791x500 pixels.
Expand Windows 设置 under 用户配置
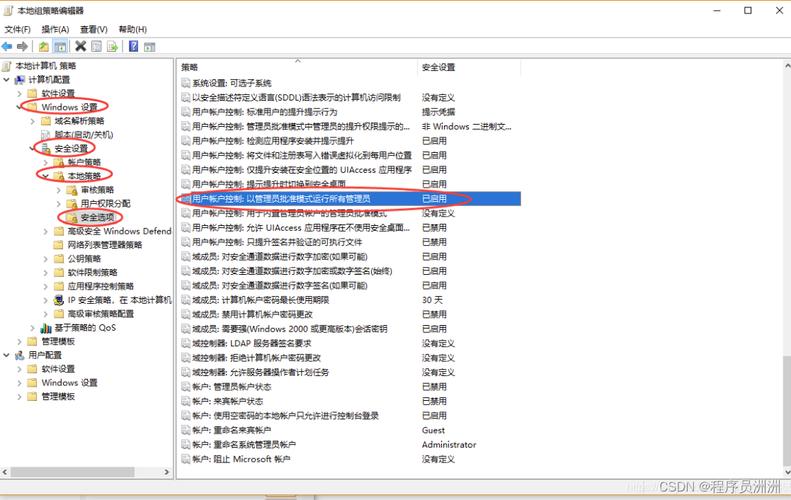point(19,383)
